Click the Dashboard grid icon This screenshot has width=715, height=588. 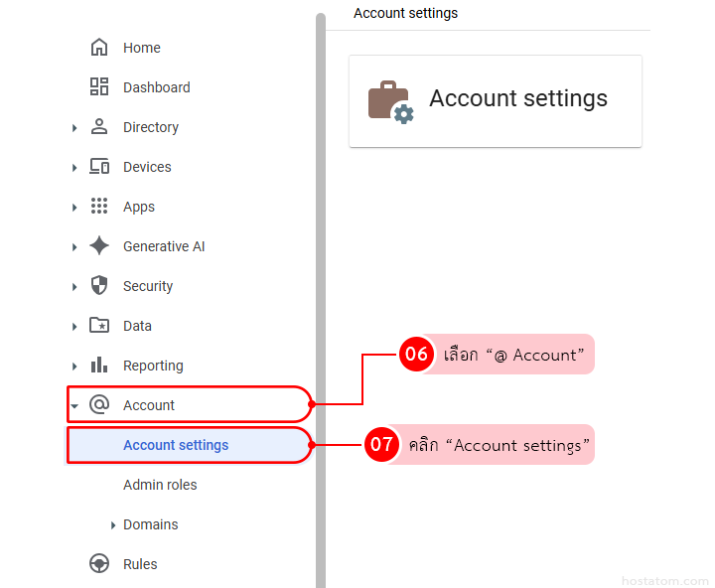point(99,87)
